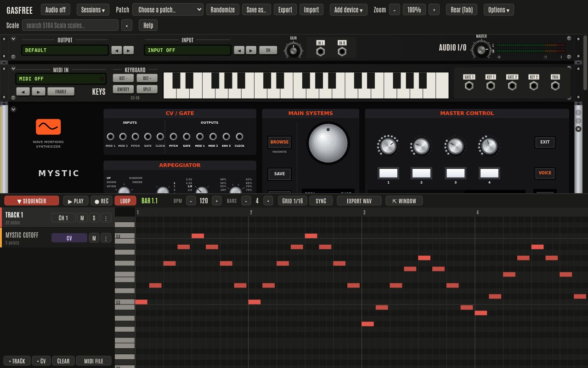This screenshot has width=588, height=368.
Task: Enable MIDI input
Action: (x=61, y=92)
